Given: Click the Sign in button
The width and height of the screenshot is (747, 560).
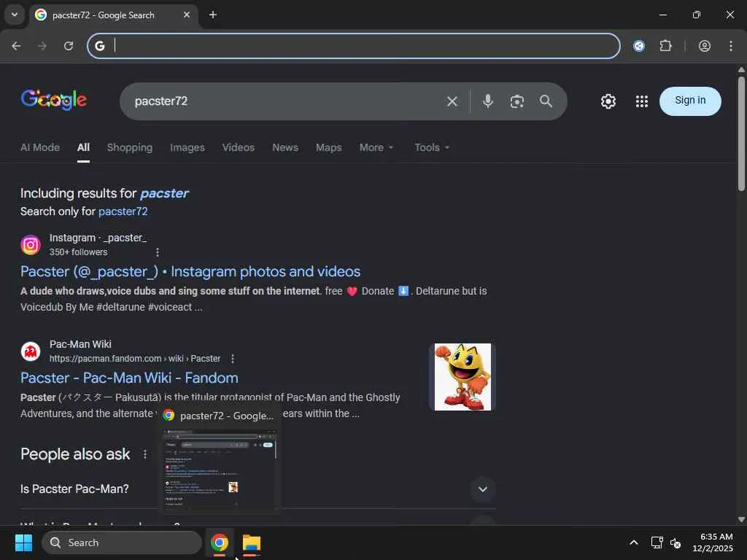Looking at the screenshot, I should click(690, 101).
